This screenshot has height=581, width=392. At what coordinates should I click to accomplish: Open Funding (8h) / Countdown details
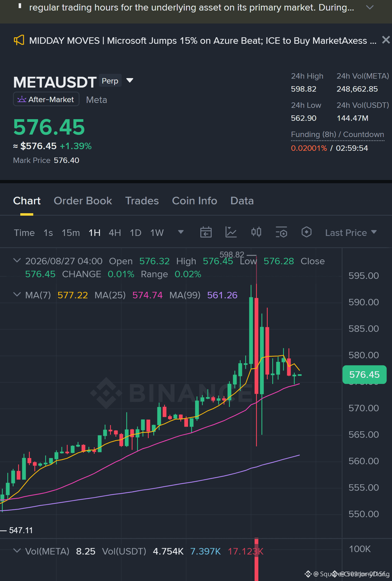pyautogui.click(x=337, y=134)
